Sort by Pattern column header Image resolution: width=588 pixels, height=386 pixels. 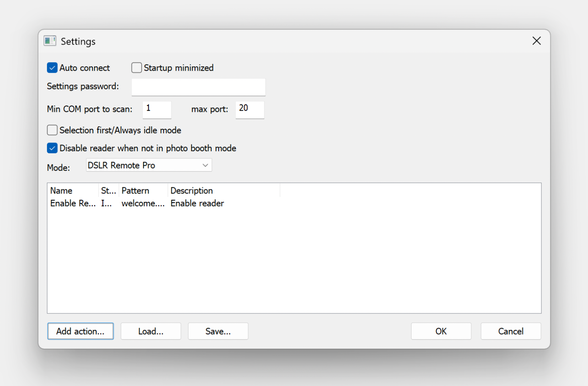coord(143,191)
